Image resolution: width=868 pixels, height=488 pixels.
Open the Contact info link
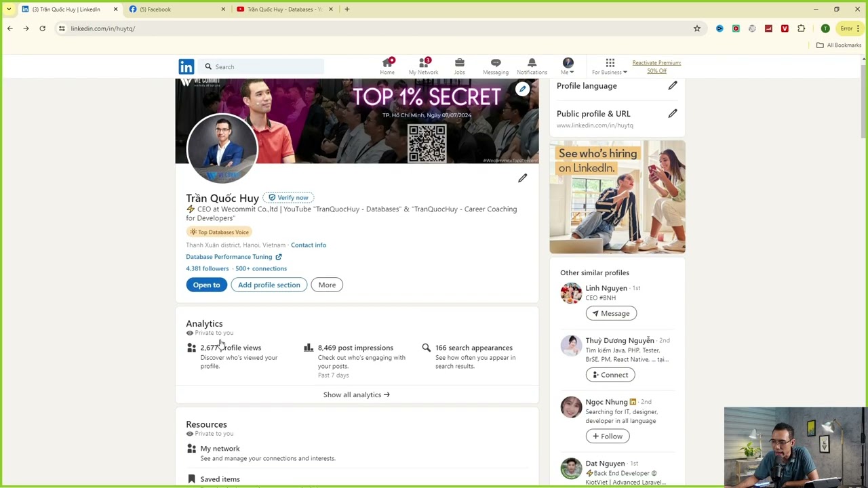[309, 245]
